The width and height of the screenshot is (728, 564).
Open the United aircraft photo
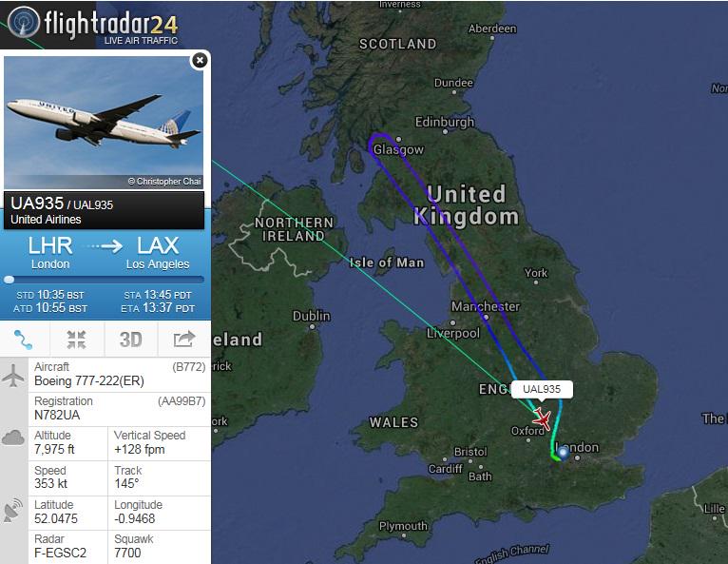tap(104, 123)
